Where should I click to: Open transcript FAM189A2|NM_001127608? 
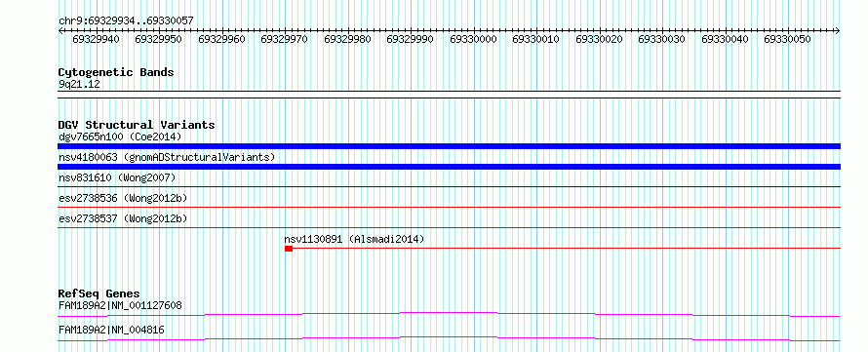click(120, 305)
